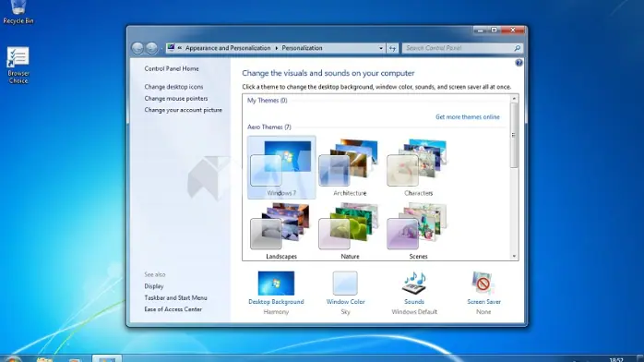Click the Aero Themes (7) group header
Viewport: 644px width, 362px height.
pyautogui.click(x=269, y=127)
